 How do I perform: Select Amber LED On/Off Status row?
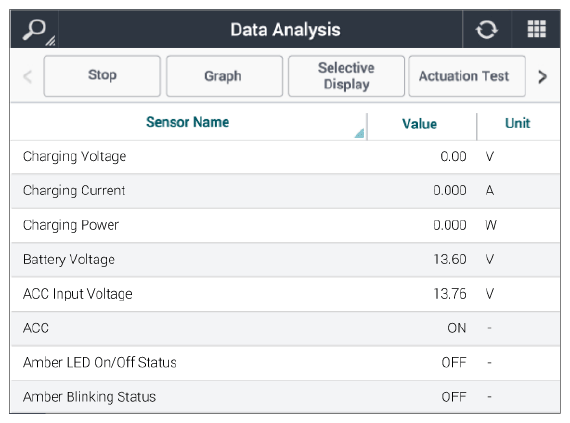click(x=285, y=363)
